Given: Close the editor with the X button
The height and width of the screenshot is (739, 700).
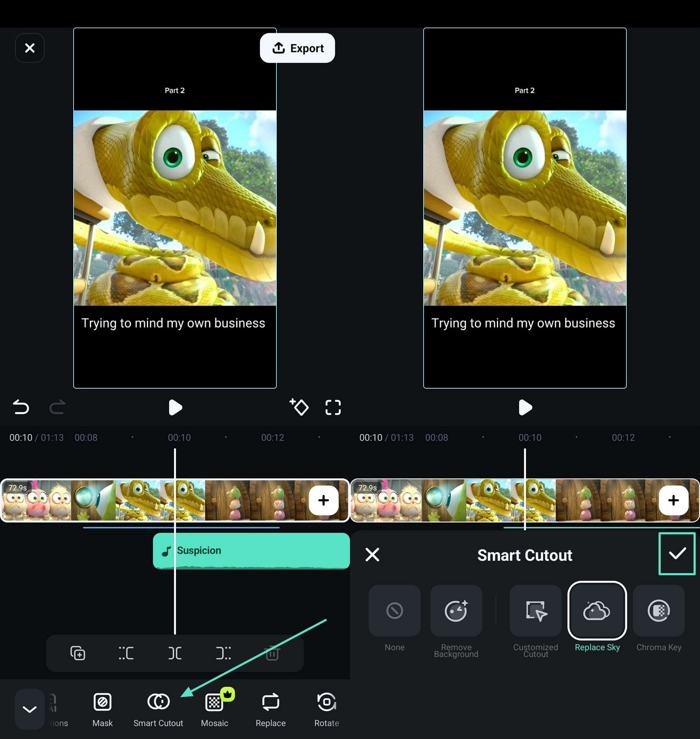Looking at the screenshot, I should (30, 48).
